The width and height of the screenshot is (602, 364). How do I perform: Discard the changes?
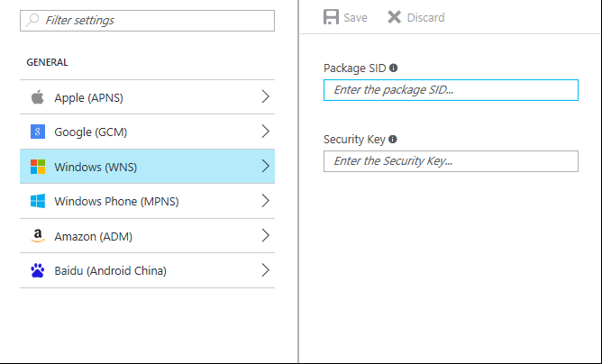click(x=415, y=17)
